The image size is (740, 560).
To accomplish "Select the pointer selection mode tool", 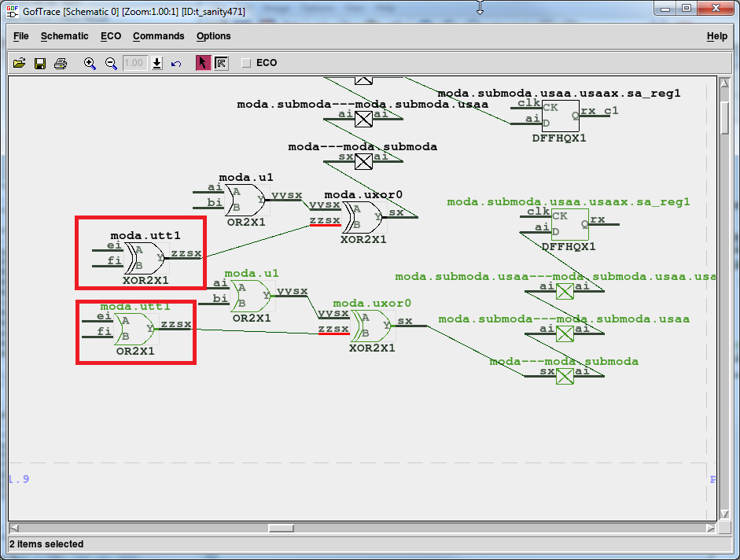I will tap(203, 63).
